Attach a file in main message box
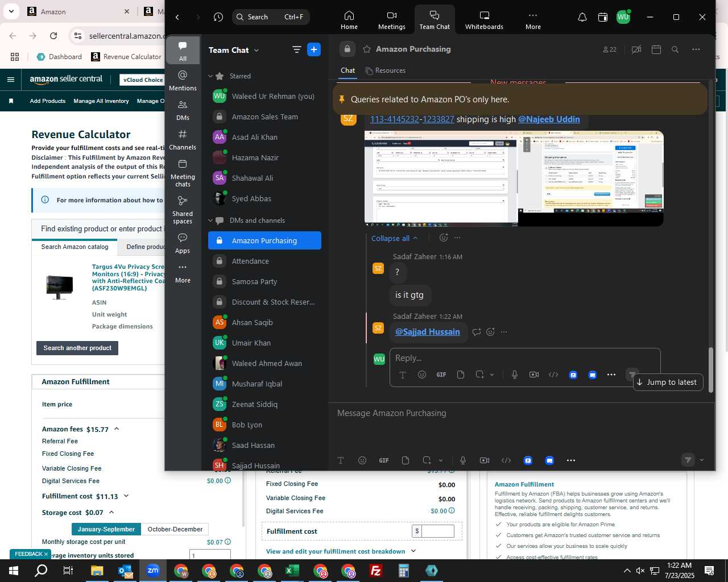Image resolution: width=728 pixels, height=582 pixels. tap(406, 460)
